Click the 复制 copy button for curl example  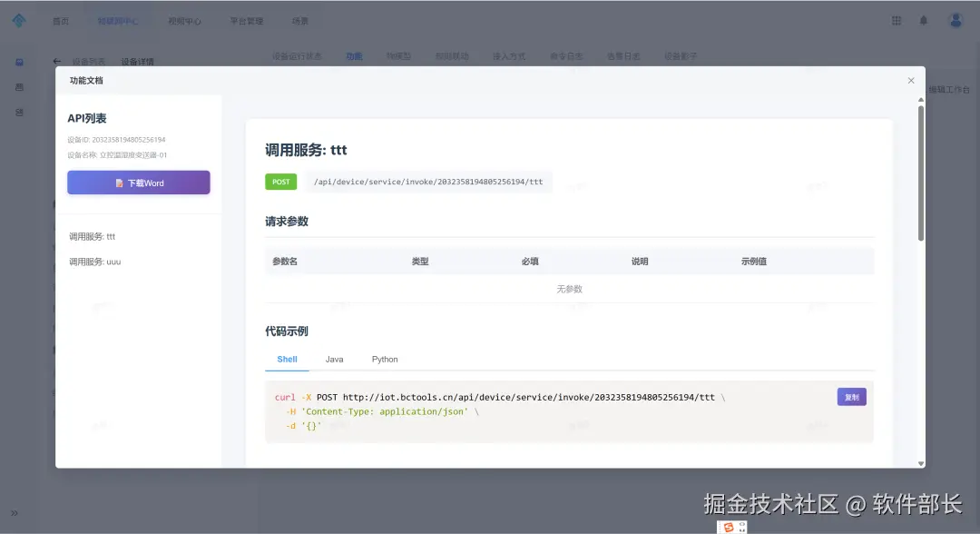[x=851, y=396]
